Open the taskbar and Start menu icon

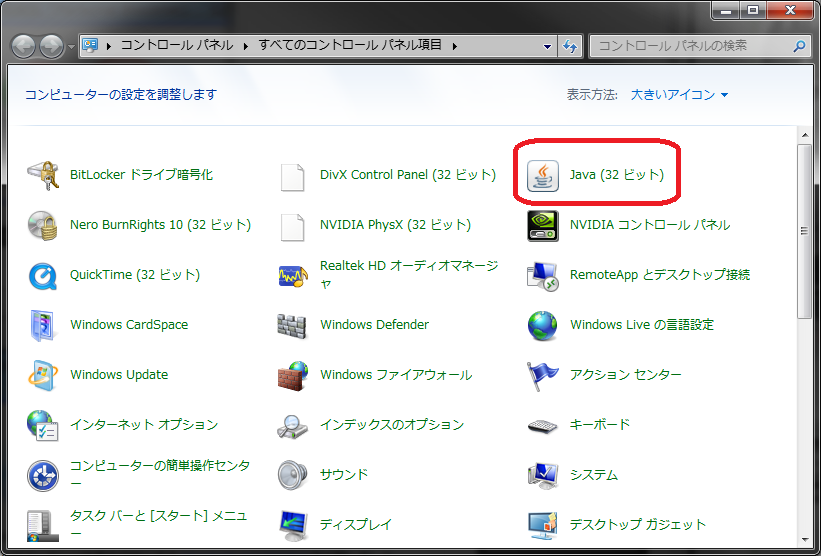tap(42, 525)
